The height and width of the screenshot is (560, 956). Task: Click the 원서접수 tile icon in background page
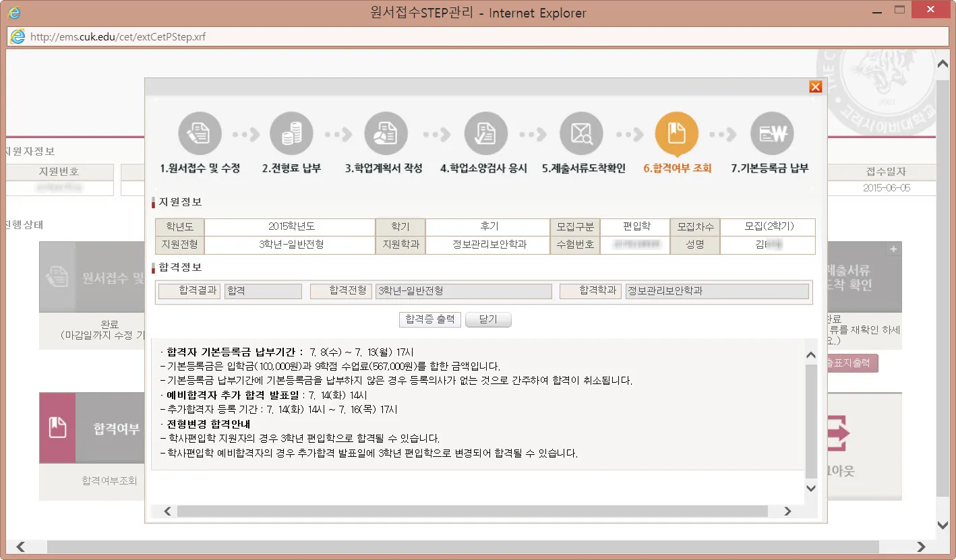[57, 277]
